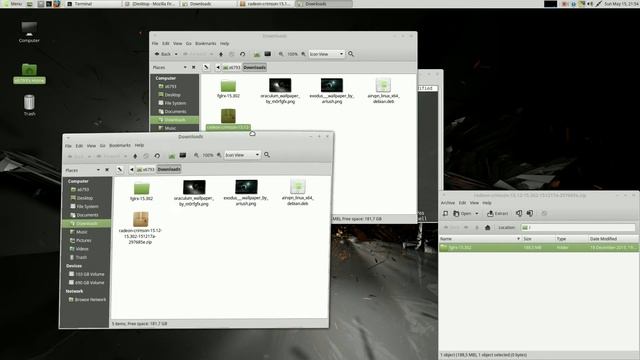Click home icon in rear Downloads toolbar
This screenshot has width=640, height=360.
point(257,54)
